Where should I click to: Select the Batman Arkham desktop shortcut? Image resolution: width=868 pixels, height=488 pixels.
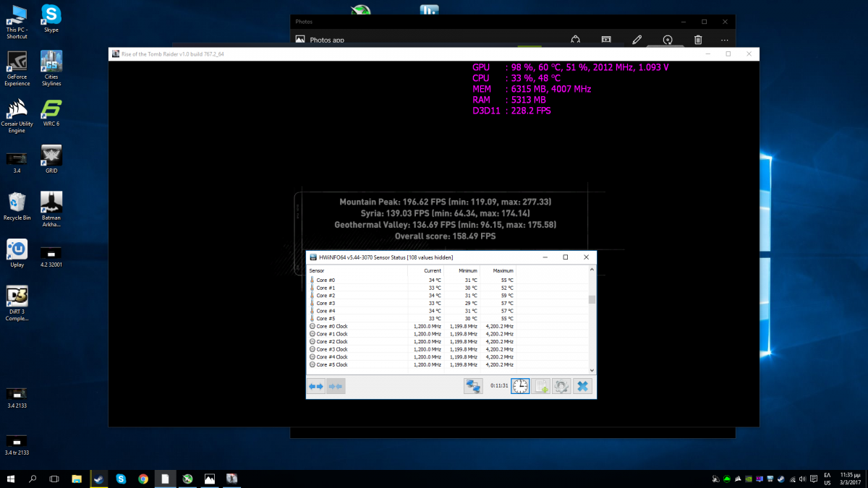click(51, 210)
